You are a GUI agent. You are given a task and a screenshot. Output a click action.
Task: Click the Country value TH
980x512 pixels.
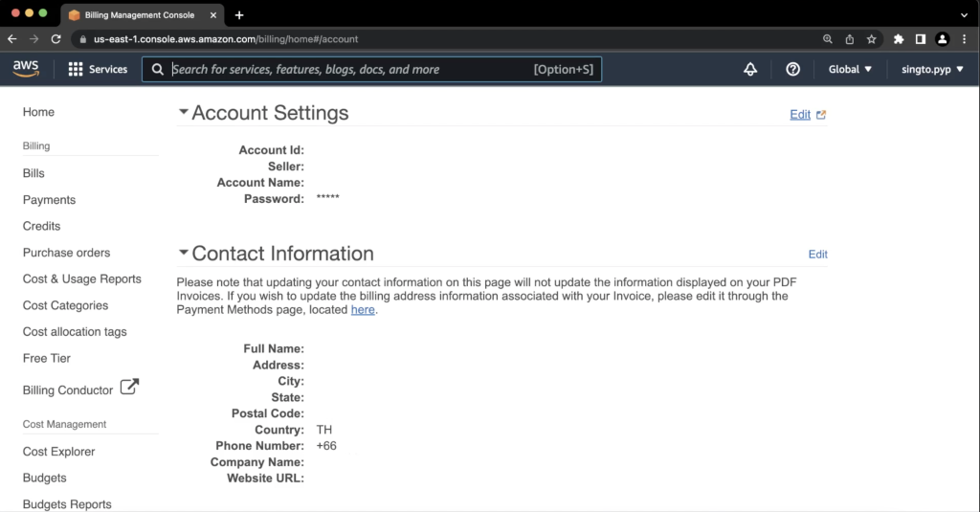324,430
